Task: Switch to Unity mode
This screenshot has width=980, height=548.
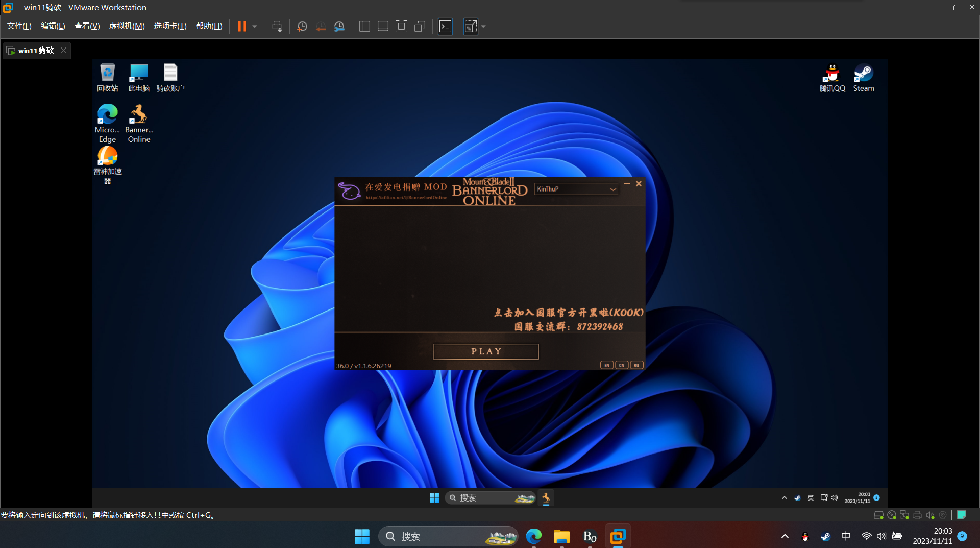Action: 420,27
